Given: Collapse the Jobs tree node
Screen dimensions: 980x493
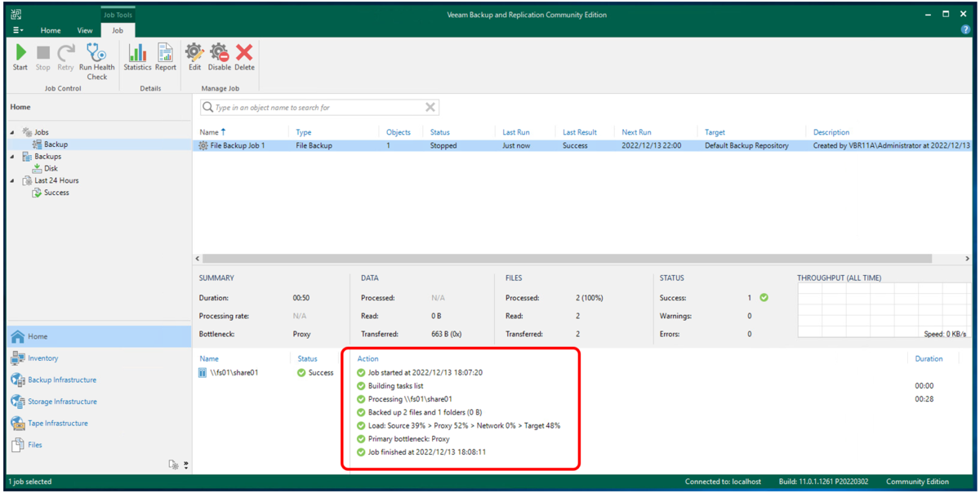Looking at the screenshot, I should pyautogui.click(x=12, y=132).
